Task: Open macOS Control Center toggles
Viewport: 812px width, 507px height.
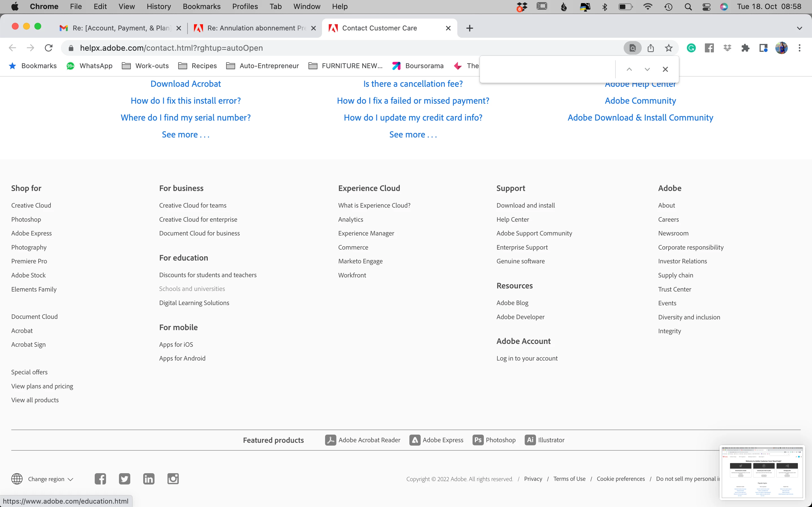Action: coord(706,7)
